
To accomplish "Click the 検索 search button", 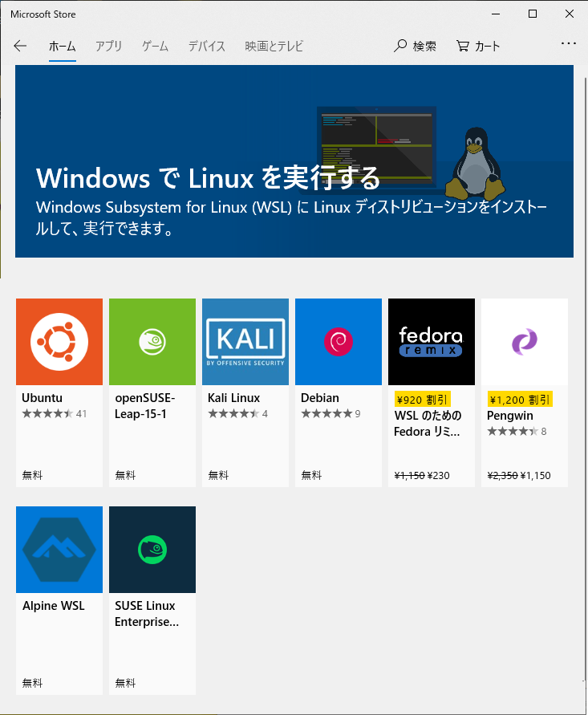I will click(x=415, y=46).
